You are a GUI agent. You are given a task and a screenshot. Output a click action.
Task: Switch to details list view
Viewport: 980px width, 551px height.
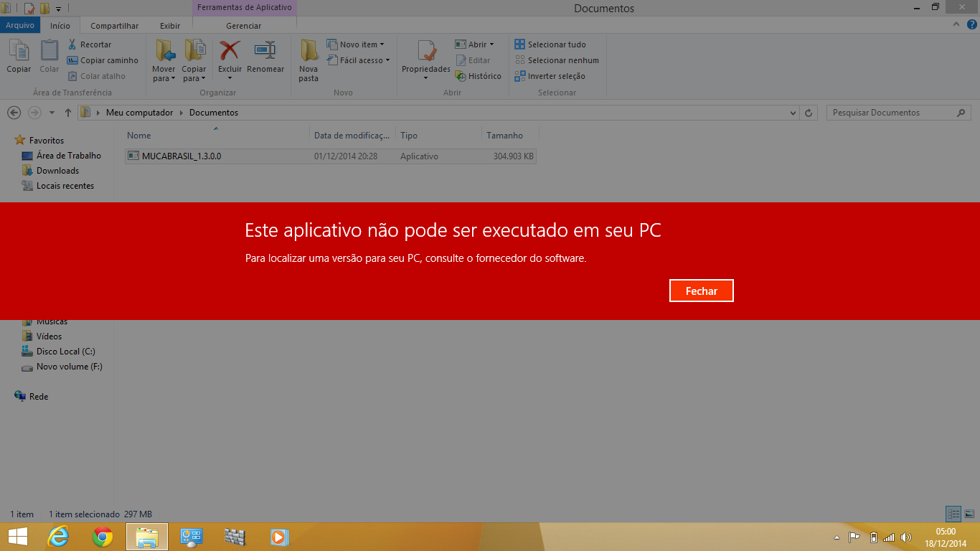(x=953, y=514)
